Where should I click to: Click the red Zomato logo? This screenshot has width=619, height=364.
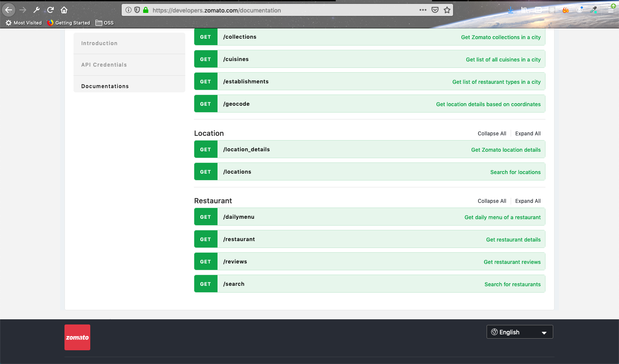click(77, 337)
